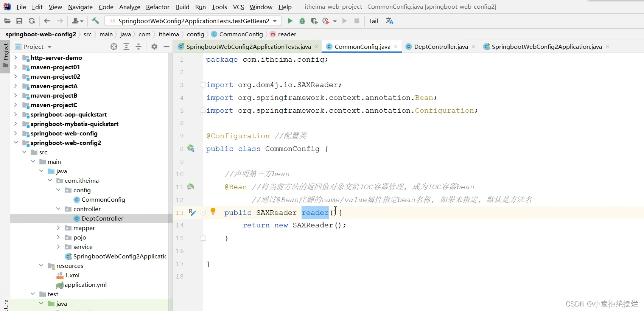Image resolution: width=644 pixels, height=311 pixels.
Task: Click the Translate icon in toolbar
Action: point(389,21)
